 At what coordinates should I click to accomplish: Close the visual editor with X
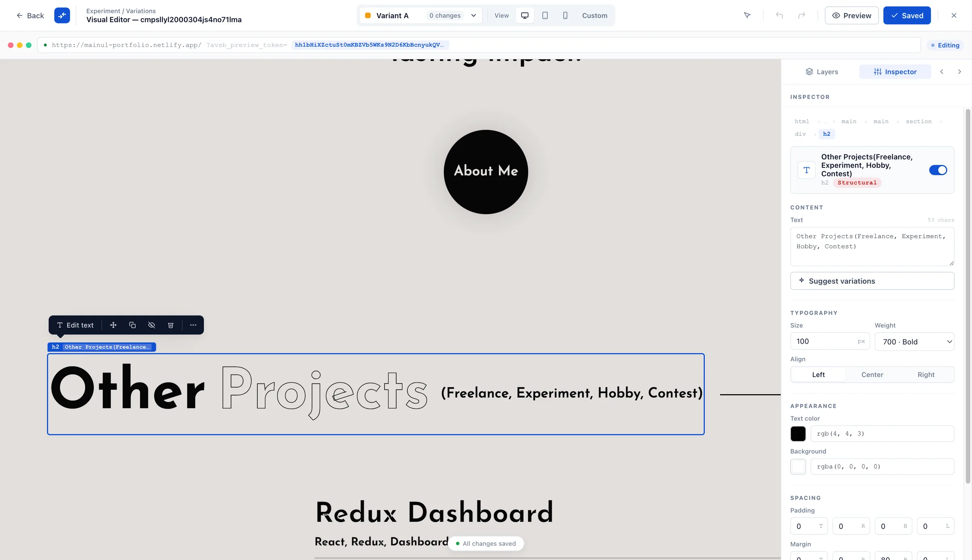[x=954, y=15]
